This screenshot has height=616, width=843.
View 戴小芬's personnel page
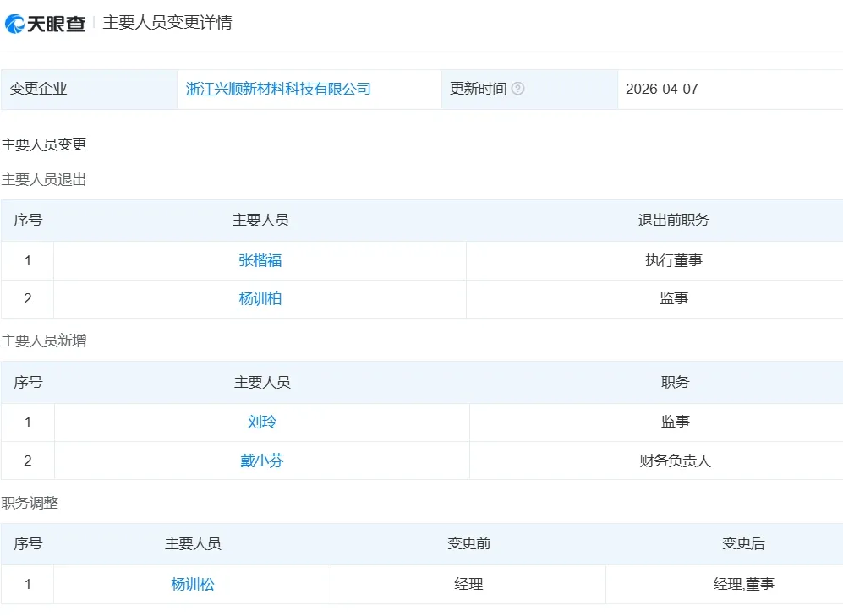coord(262,461)
